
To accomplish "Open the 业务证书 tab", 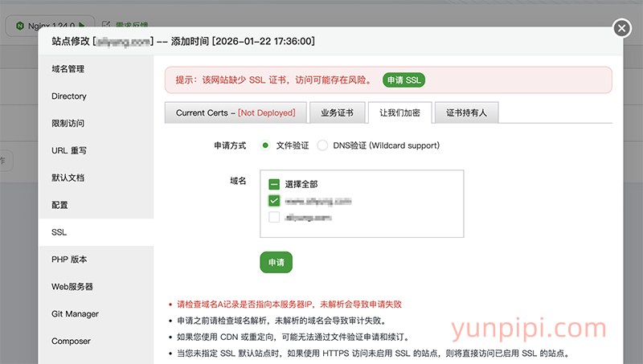I will pos(337,112).
